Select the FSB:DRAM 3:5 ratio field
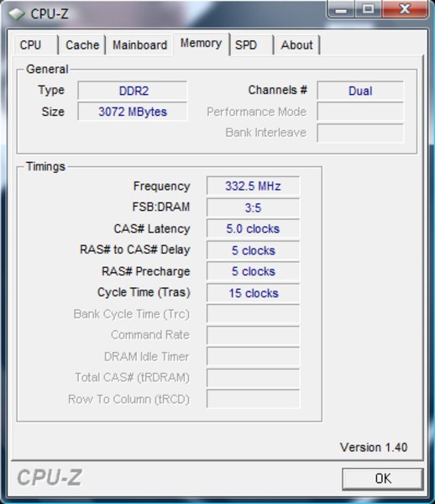This screenshot has height=504, width=435. [x=253, y=207]
